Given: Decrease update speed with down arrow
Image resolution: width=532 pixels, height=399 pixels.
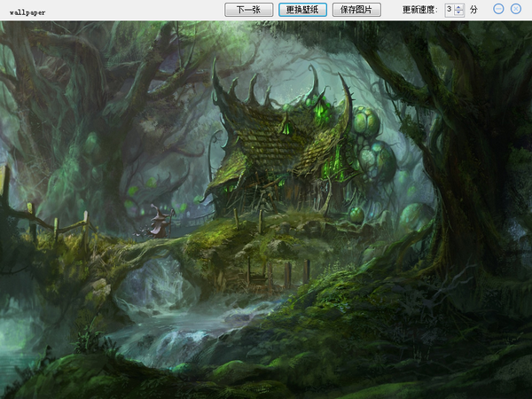Looking at the screenshot, I should pyautogui.click(x=458, y=12).
